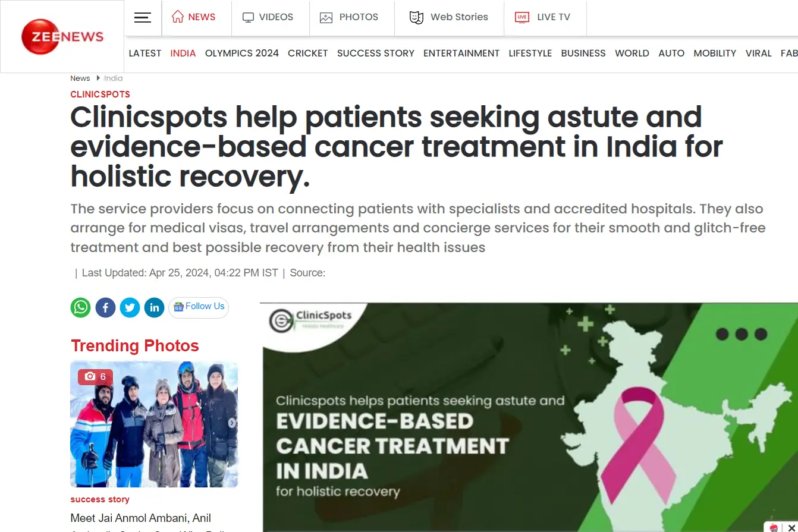Click the Zee News logo
Screen dimensions: 798x532
click(x=62, y=37)
